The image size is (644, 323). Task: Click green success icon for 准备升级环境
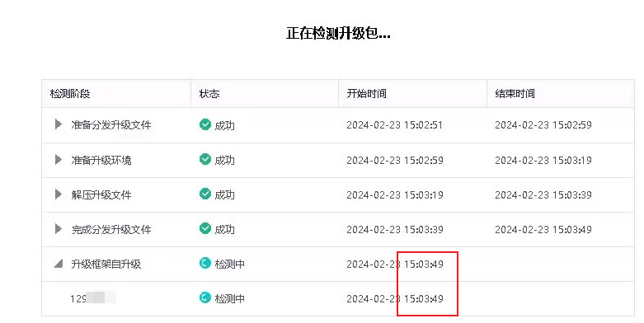(205, 159)
